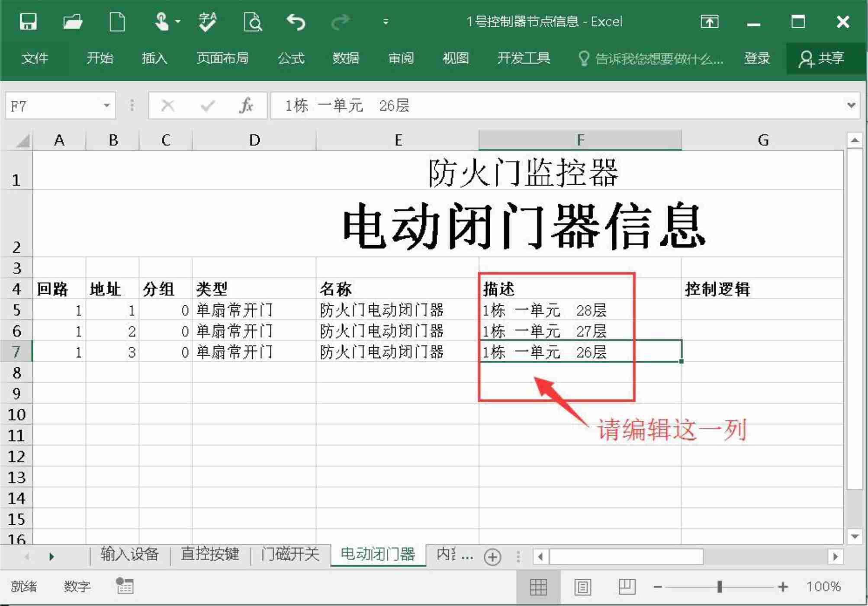868x606 pixels.
Task: Open ribbon display options icon
Action: coord(709,22)
